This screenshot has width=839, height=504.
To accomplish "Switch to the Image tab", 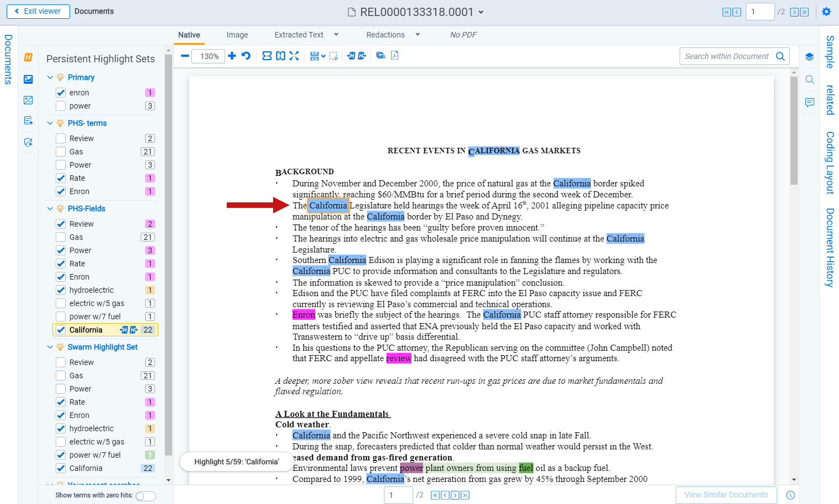I will (237, 35).
